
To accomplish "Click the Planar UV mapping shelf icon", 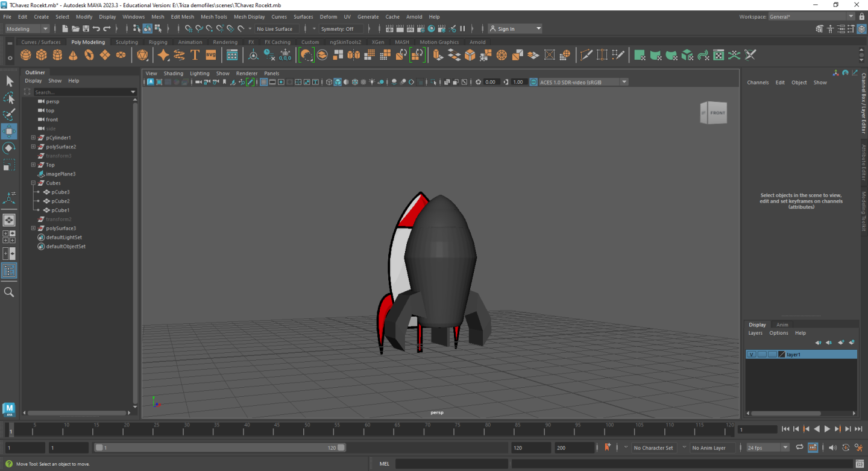I will 640,55.
